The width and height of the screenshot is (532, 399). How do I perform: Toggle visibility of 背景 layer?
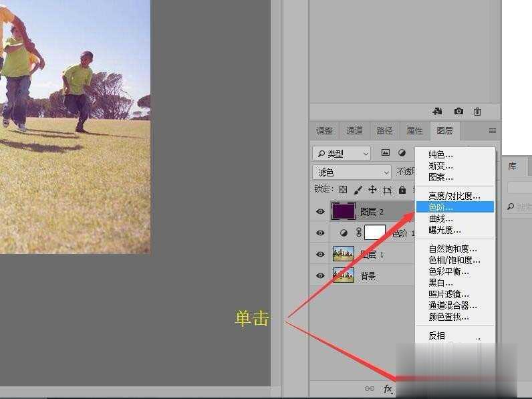tap(320, 275)
